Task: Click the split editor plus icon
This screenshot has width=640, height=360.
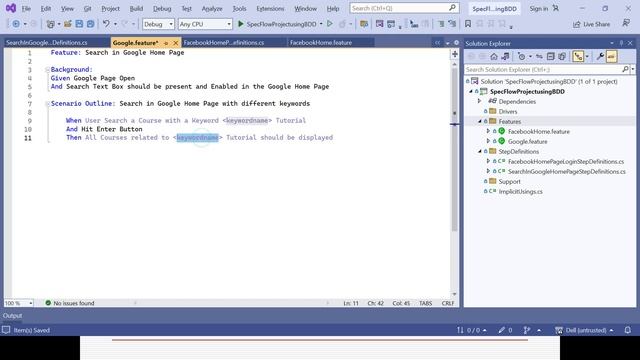Action: pyautogui.click(x=455, y=54)
